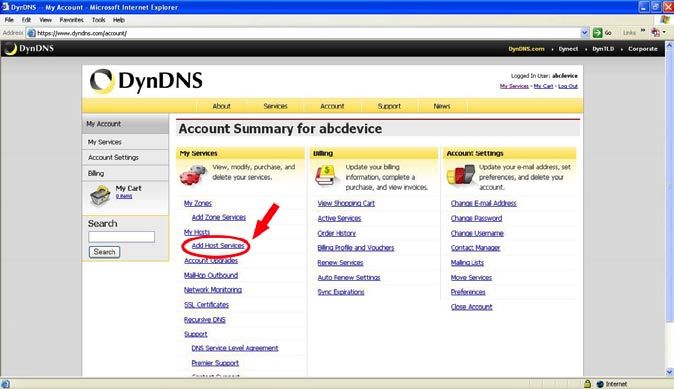Open the address bar dropdown arrow
674x389 pixels.
click(x=584, y=33)
